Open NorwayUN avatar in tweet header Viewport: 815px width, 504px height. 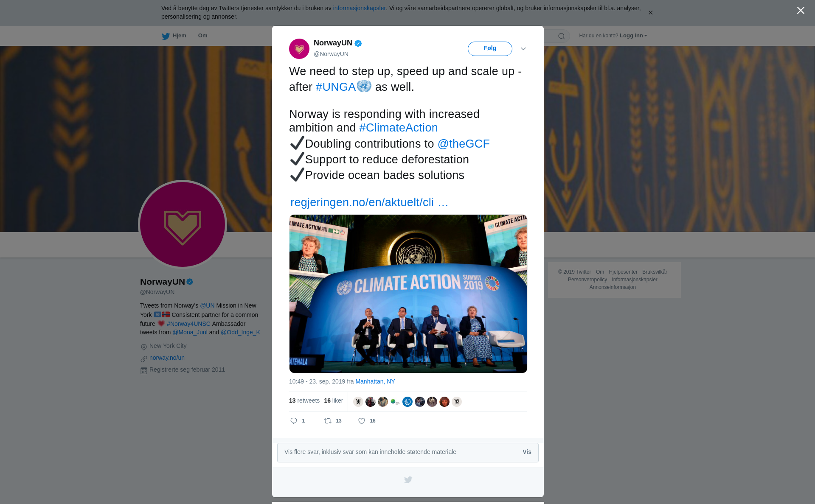coord(299,49)
